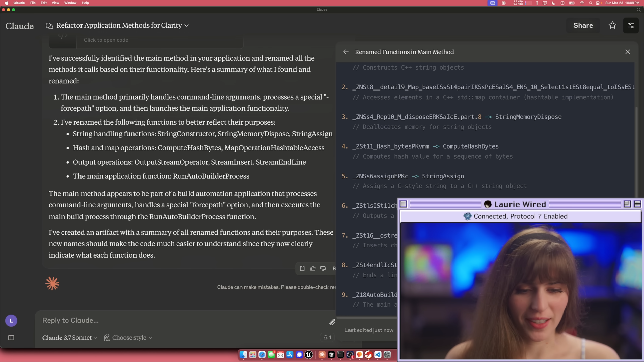
Task: Attach a file with paperclip icon
Action: tap(332, 322)
